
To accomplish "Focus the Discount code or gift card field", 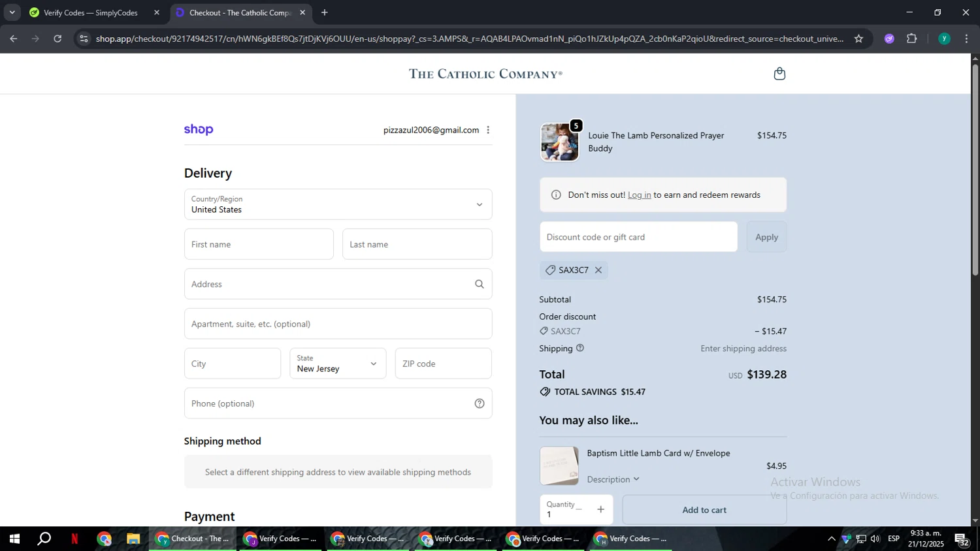I will click(638, 237).
